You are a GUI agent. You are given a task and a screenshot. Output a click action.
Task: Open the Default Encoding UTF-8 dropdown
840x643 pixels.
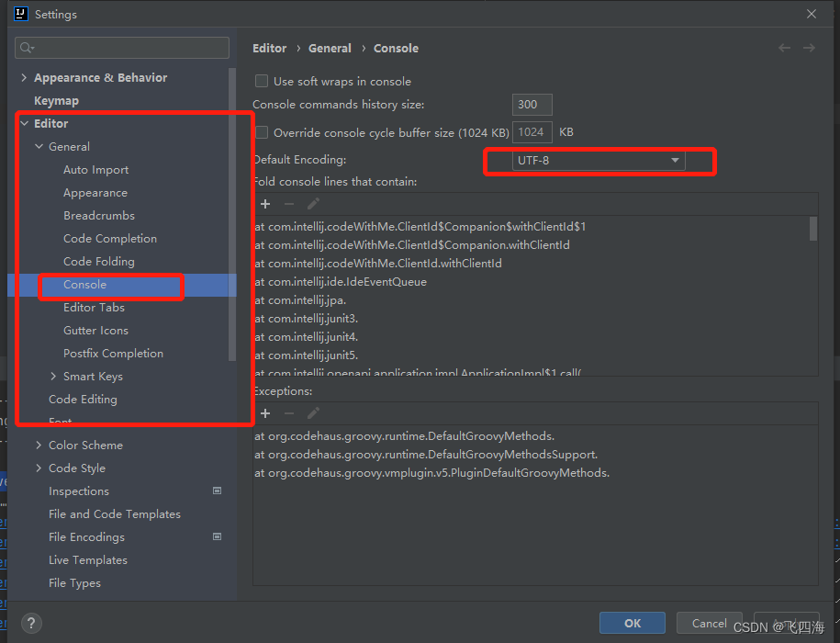(675, 160)
